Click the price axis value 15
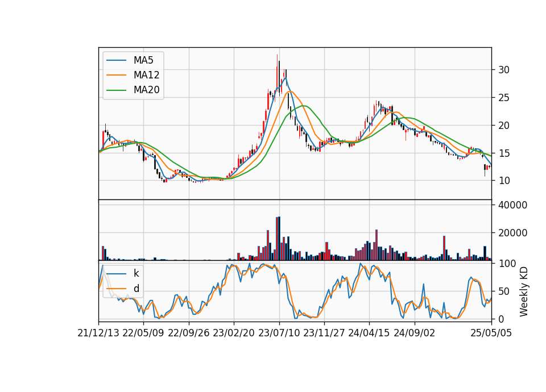This screenshot has height=392, width=546. [504, 153]
